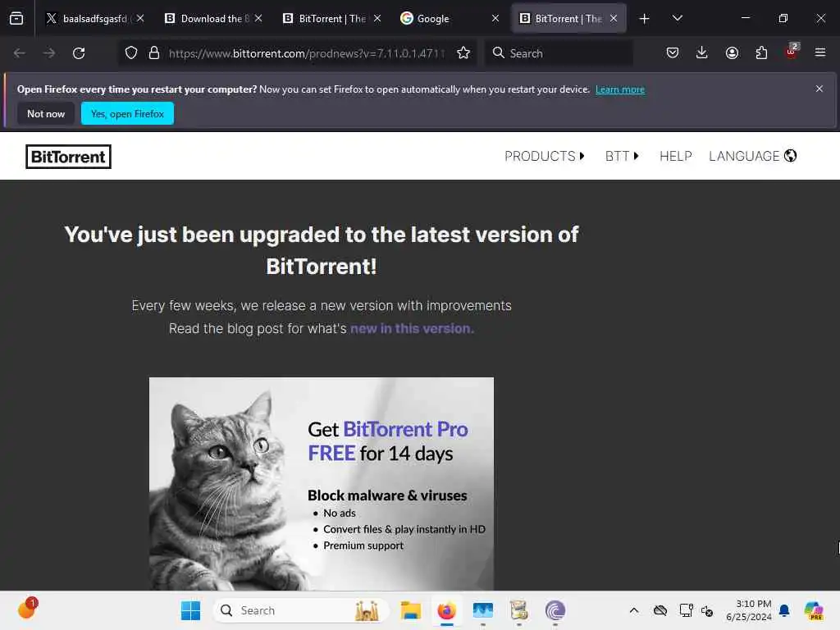The height and width of the screenshot is (630, 840).
Task: Close the Download the BitTorrent tab
Action: 258,18
